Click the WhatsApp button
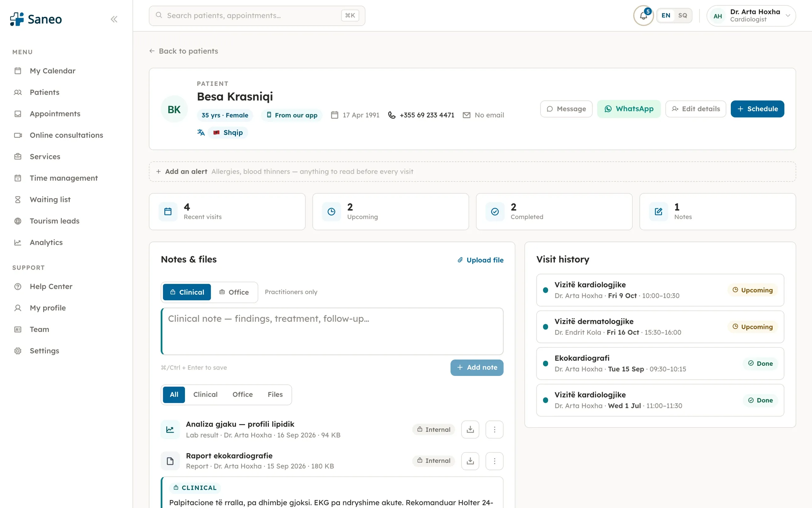 click(628, 109)
